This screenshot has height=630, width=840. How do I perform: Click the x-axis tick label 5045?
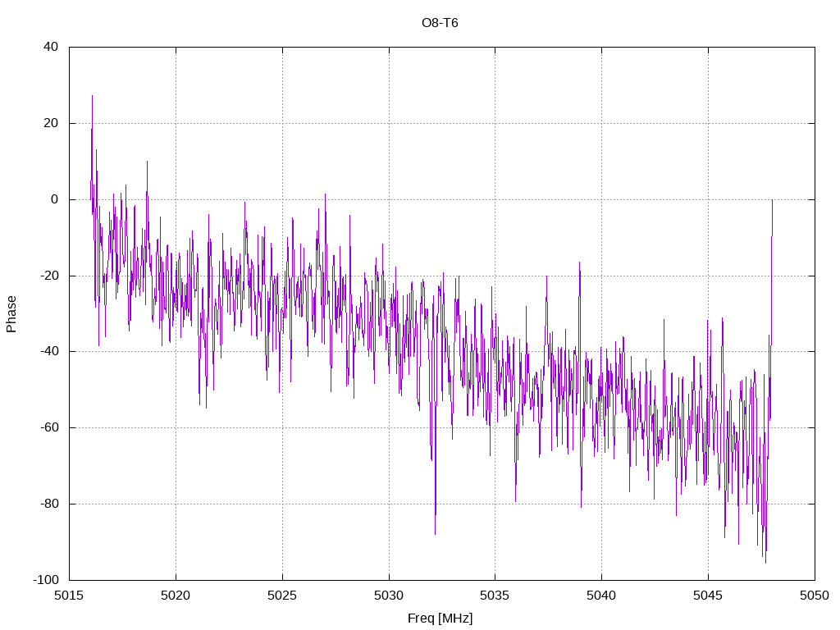click(x=708, y=596)
